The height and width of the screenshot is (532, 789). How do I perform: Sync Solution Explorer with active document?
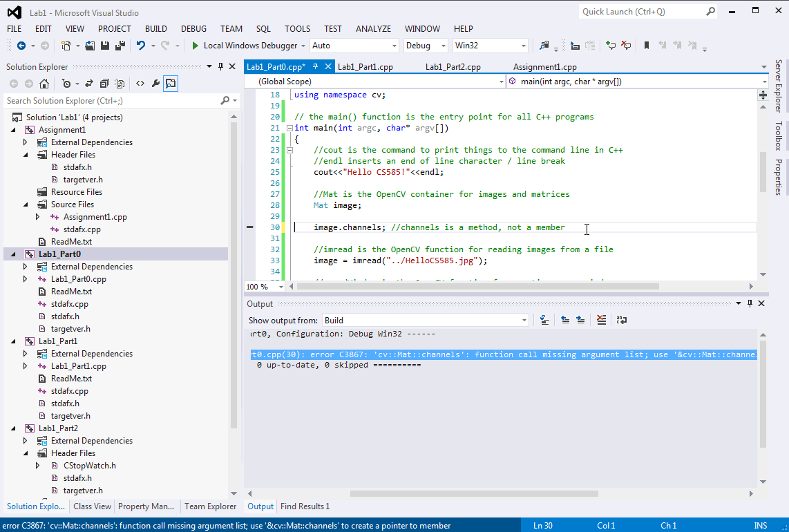[88, 83]
